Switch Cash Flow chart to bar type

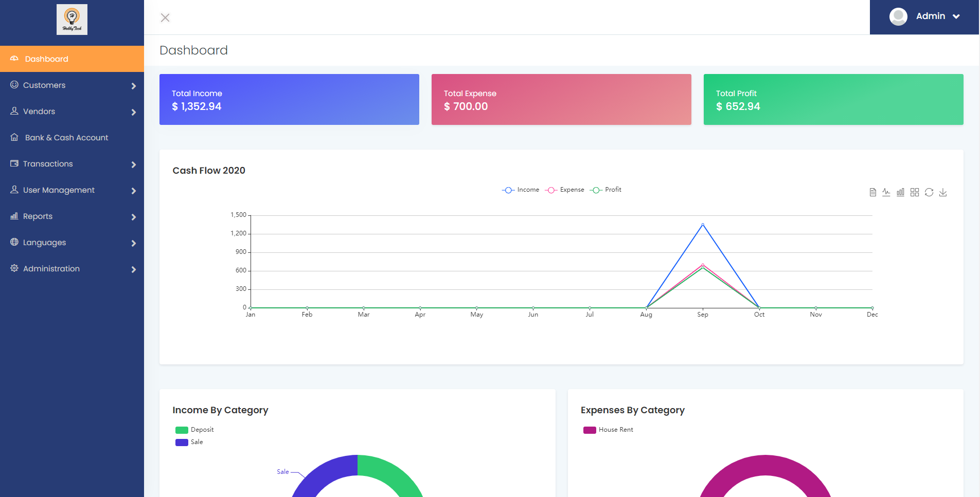coord(900,192)
